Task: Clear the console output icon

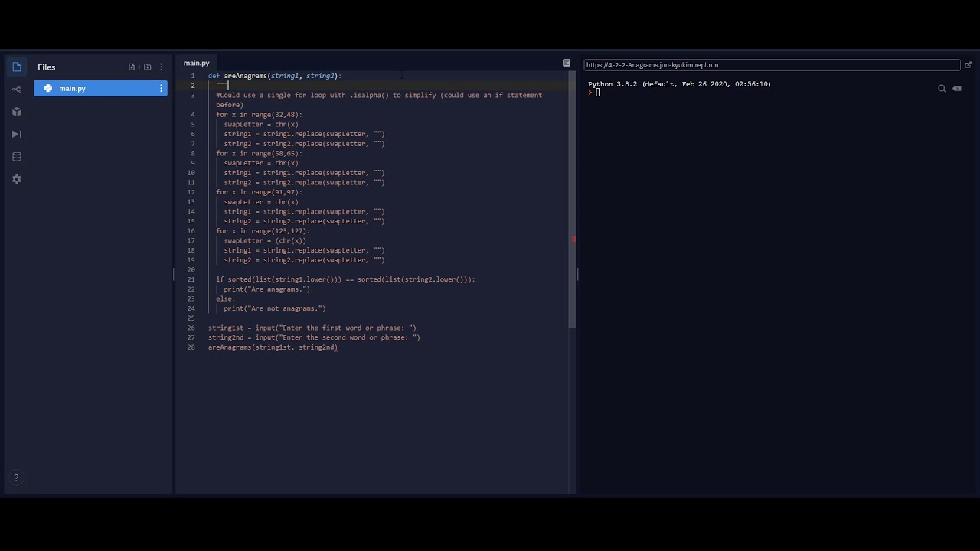Action: click(957, 89)
